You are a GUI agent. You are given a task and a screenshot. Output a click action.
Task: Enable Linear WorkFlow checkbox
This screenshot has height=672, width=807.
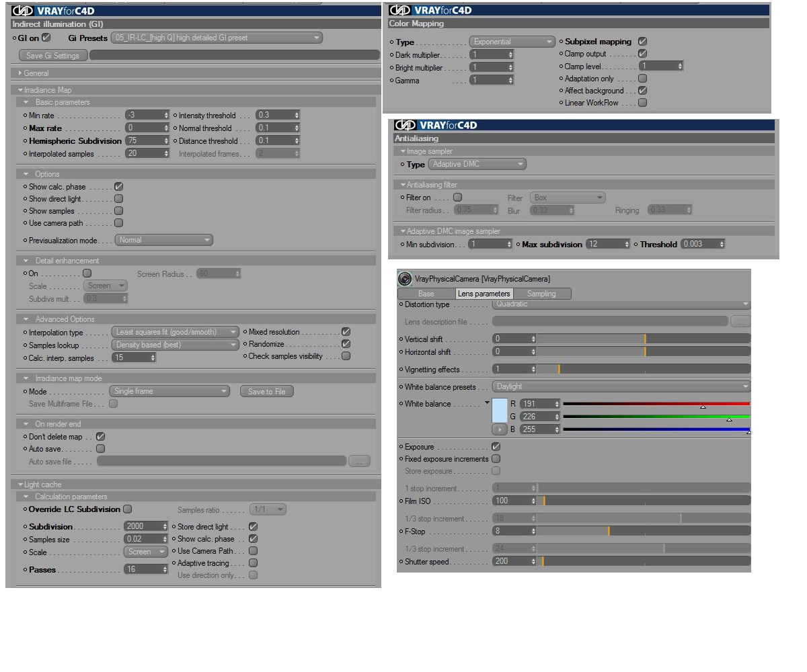tap(642, 103)
